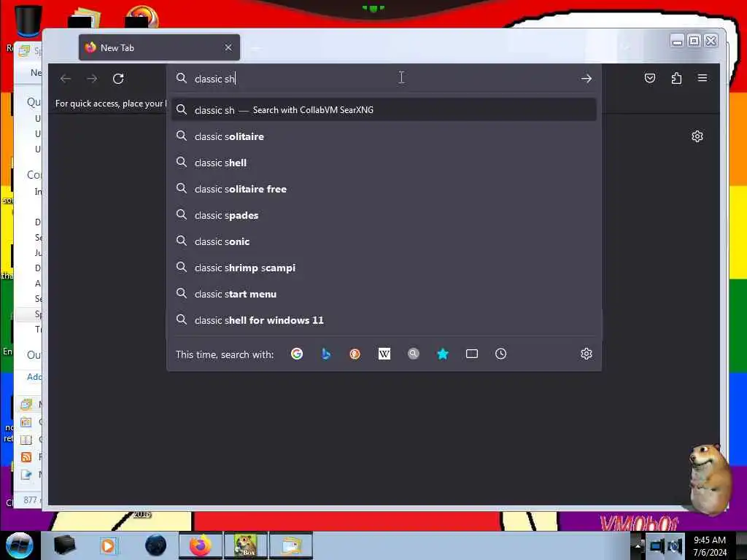Pick 'classic shell for windows 11' suggestion
Screen dimensions: 747x560
tap(384, 320)
